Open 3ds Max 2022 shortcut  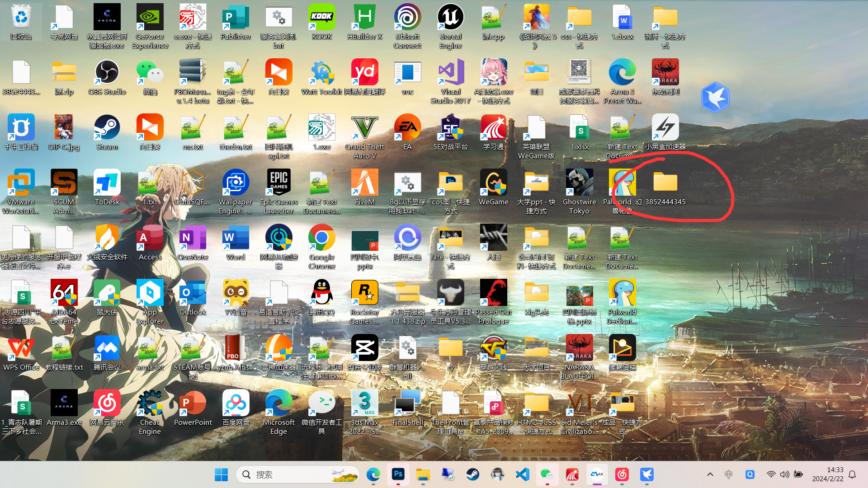click(x=365, y=412)
